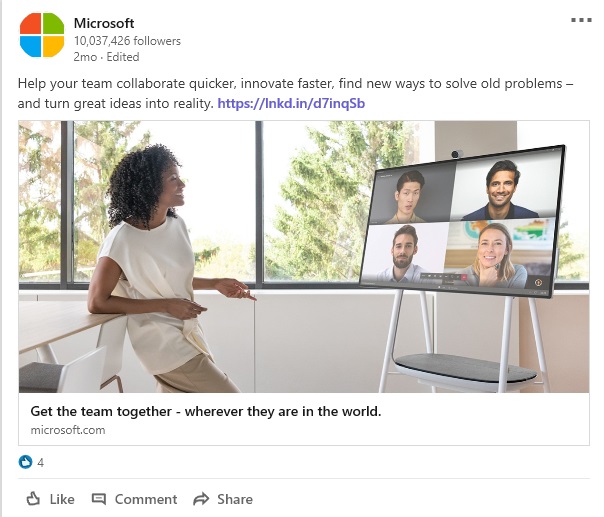Open the 10,037,426 followers text
604x517 pixels.
(127, 41)
